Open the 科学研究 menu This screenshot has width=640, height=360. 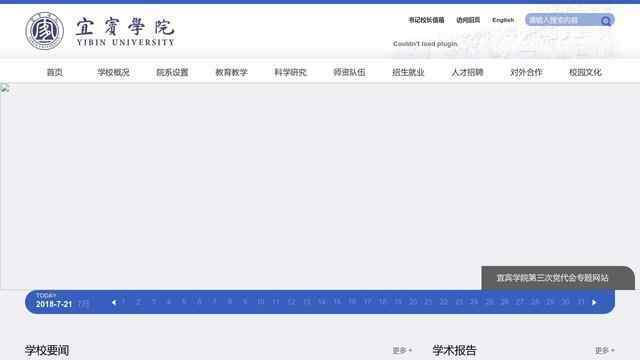(290, 72)
